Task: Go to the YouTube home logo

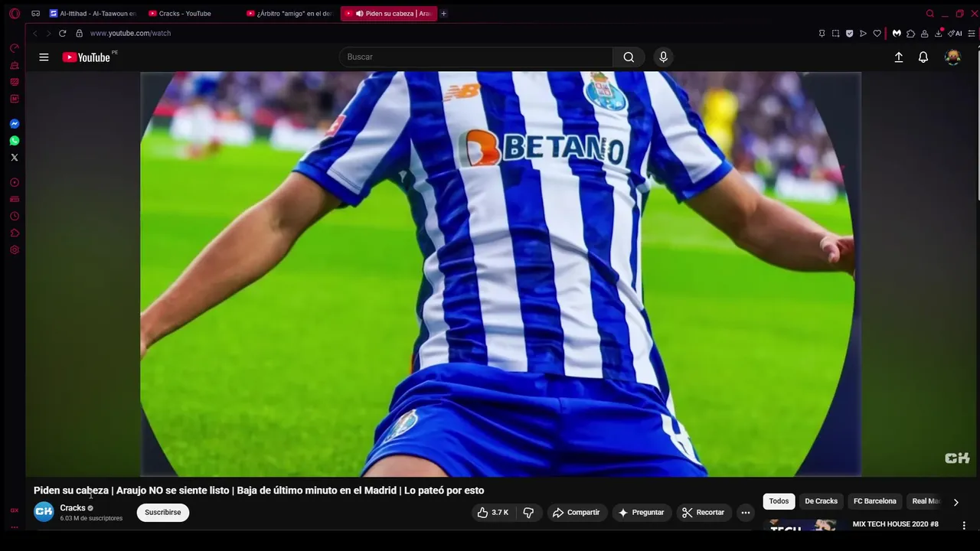Action: coord(87,57)
